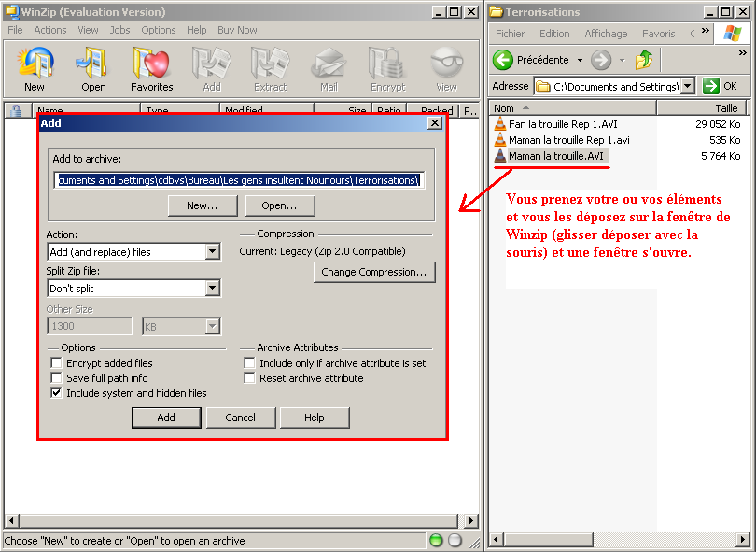
Task: Enable Encrypt added files checkbox
Action: point(56,362)
